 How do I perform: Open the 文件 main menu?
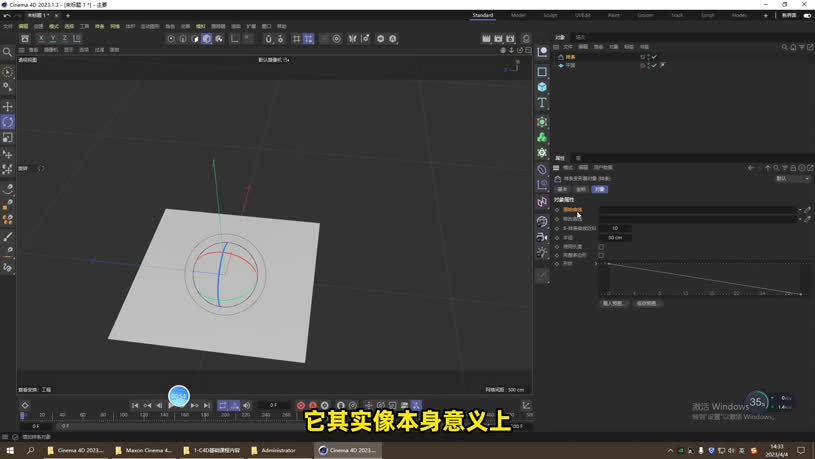pos(8,27)
